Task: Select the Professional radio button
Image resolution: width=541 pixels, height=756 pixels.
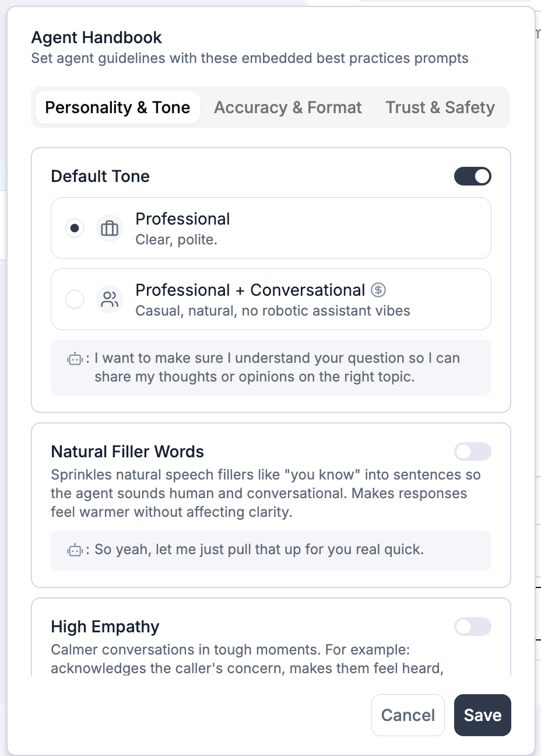Action: 75,228
